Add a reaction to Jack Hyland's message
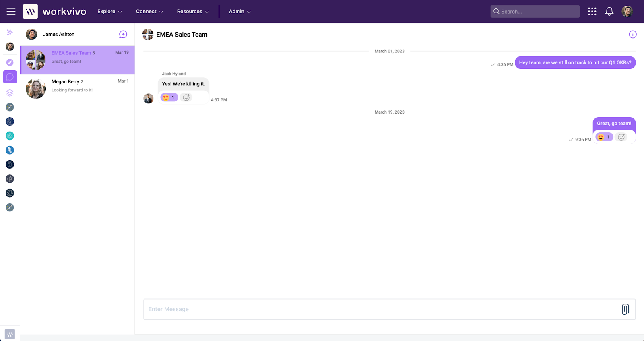This screenshot has width=644, height=341. (x=186, y=97)
